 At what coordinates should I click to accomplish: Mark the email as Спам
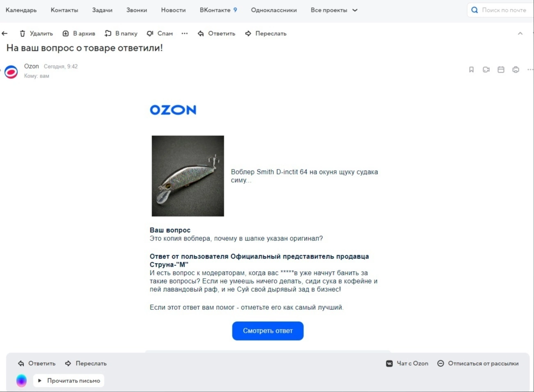pyautogui.click(x=160, y=34)
